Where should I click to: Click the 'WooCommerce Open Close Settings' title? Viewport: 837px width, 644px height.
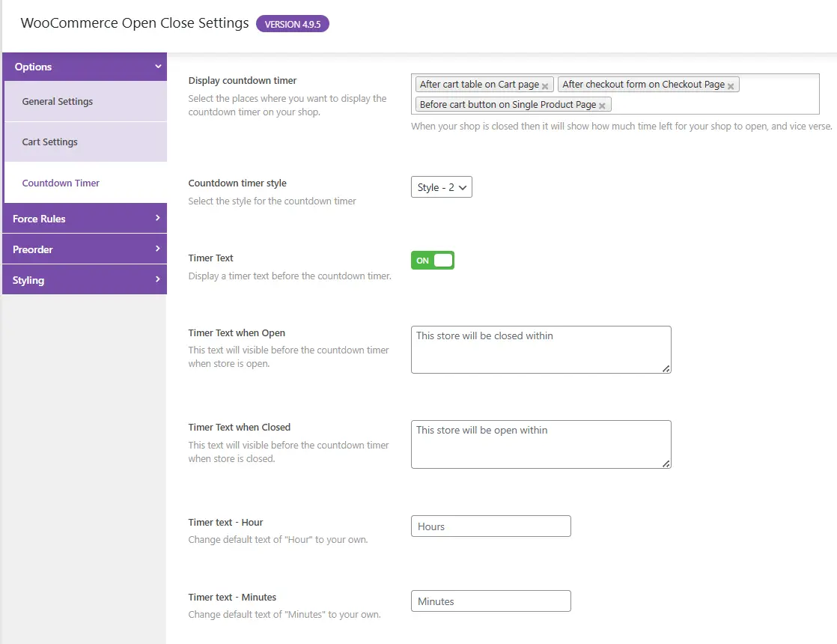pos(135,23)
